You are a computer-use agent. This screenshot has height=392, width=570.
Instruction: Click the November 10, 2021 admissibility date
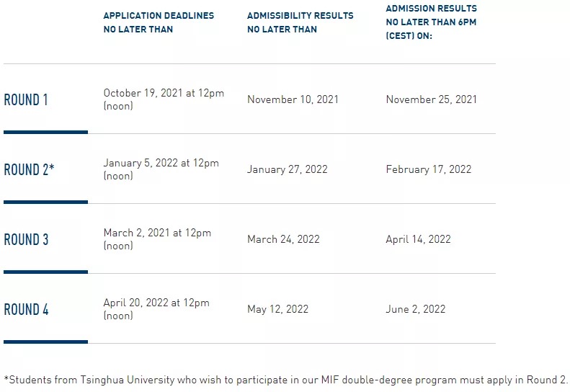tap(293, 99)
